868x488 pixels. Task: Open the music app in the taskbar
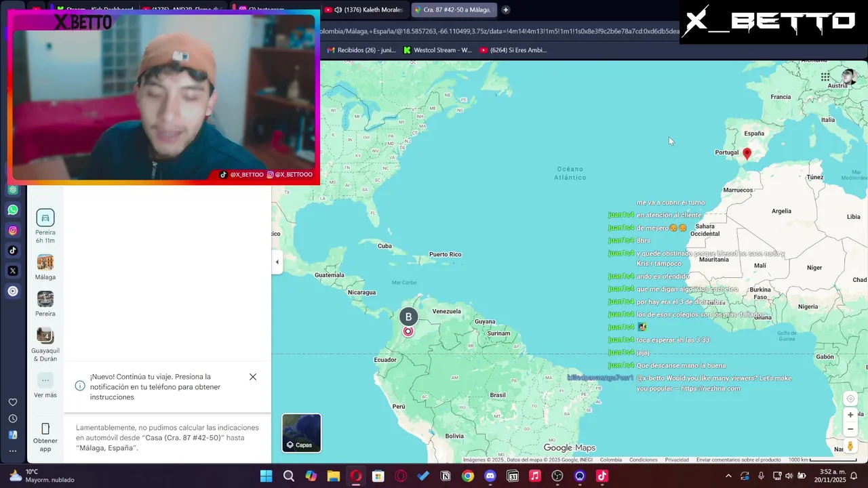535,476
